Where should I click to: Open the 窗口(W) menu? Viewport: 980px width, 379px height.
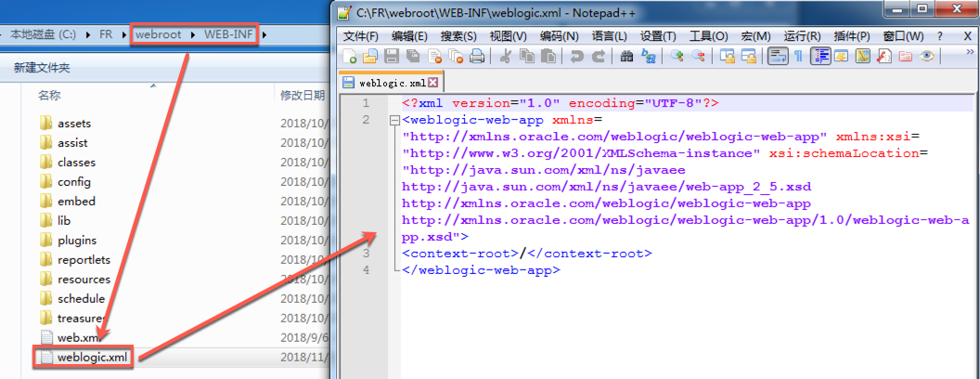(x=903, y=36)
